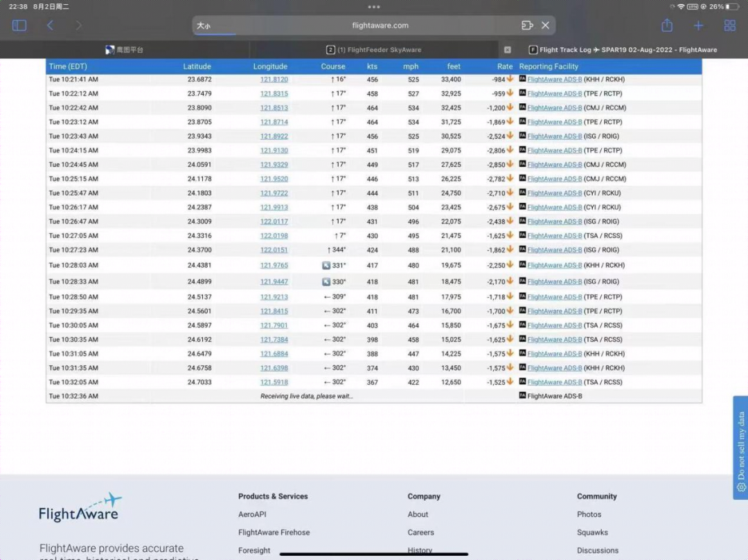Click the FlightAware footer logo
The width and height of the screenshot is (748, 560).
point(80,507)
